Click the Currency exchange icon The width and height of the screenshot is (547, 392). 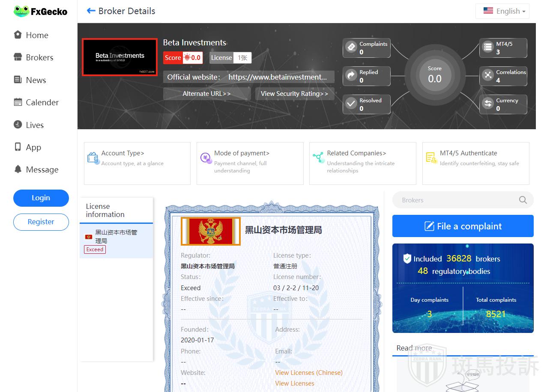click(x=488, y=104)
